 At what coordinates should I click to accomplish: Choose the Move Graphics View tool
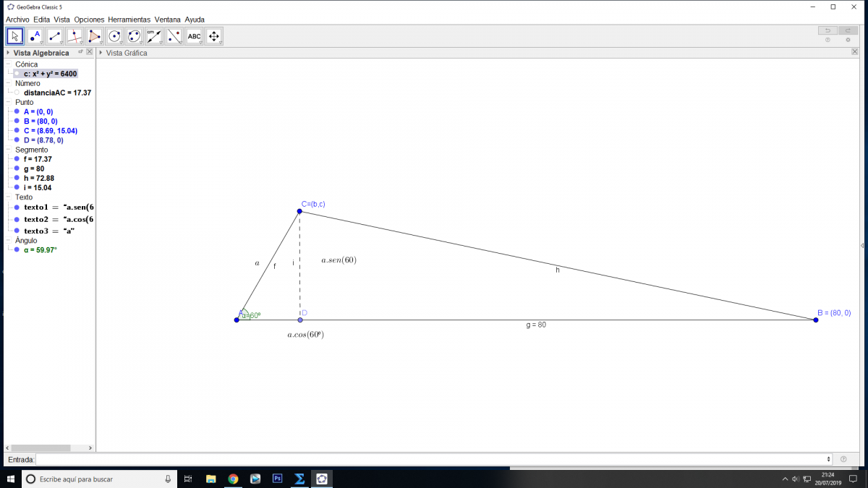(x=213, y=36)
